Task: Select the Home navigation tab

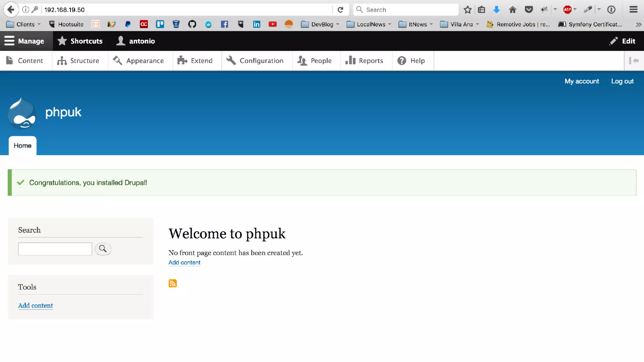Action: [x=23, y=145]
